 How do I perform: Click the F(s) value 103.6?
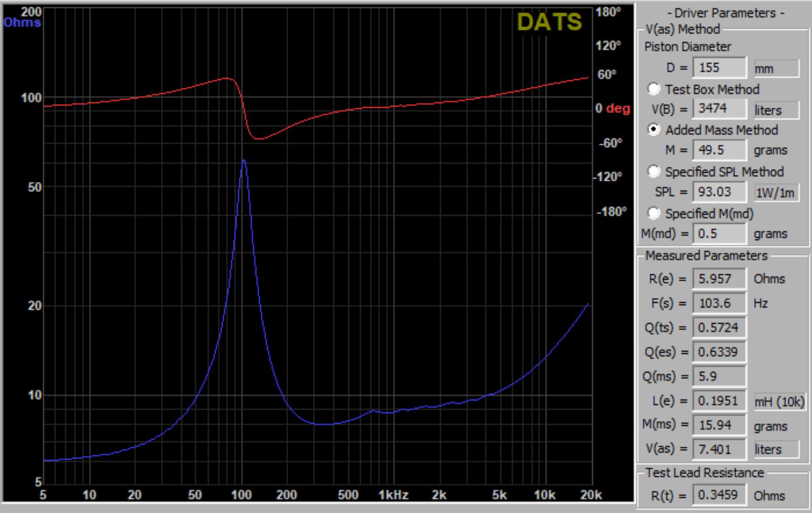[720, 303]
